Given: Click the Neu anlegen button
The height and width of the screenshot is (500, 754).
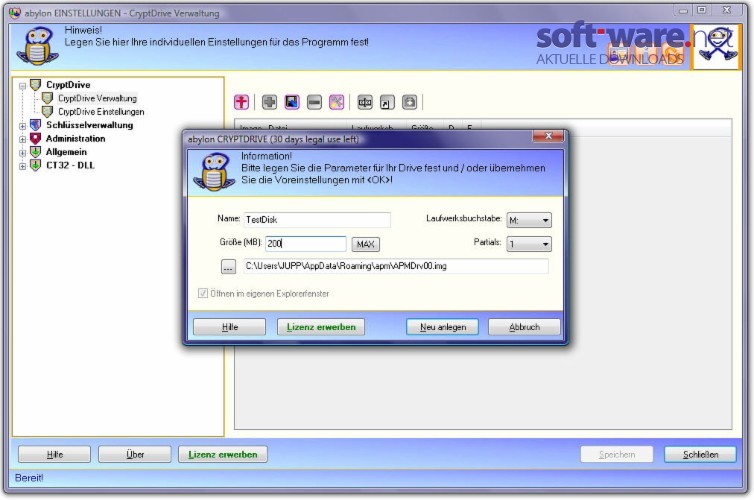Looking at the screenshot, I should click(x=442, y=327).
